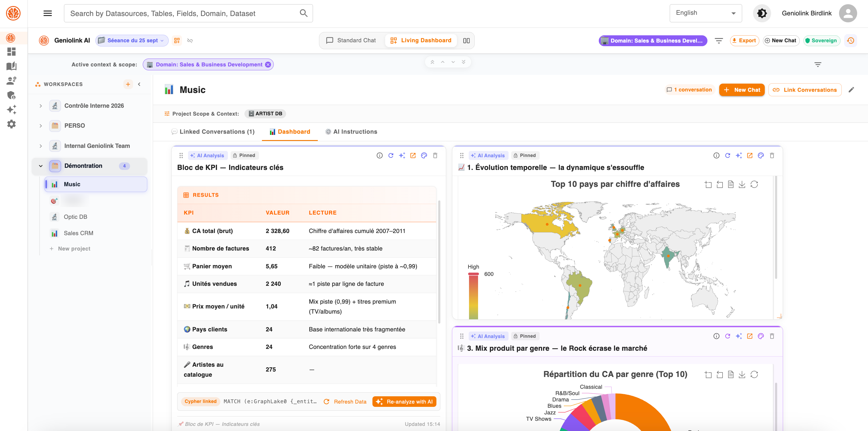Click the Export button
This screenshot has height=431, width=868.
click(x=744, y=40)
